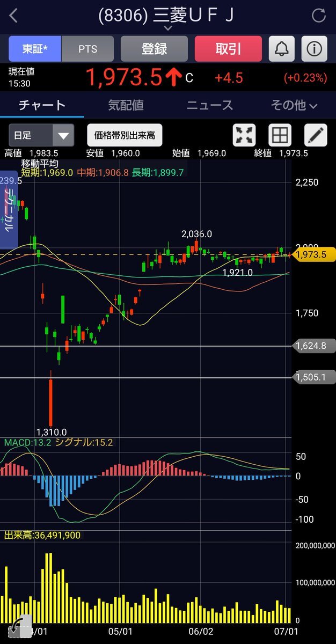Viewport: 336px width, 644px height.
Task: Open the stock information (i) icon
Action: pos(314,49)
